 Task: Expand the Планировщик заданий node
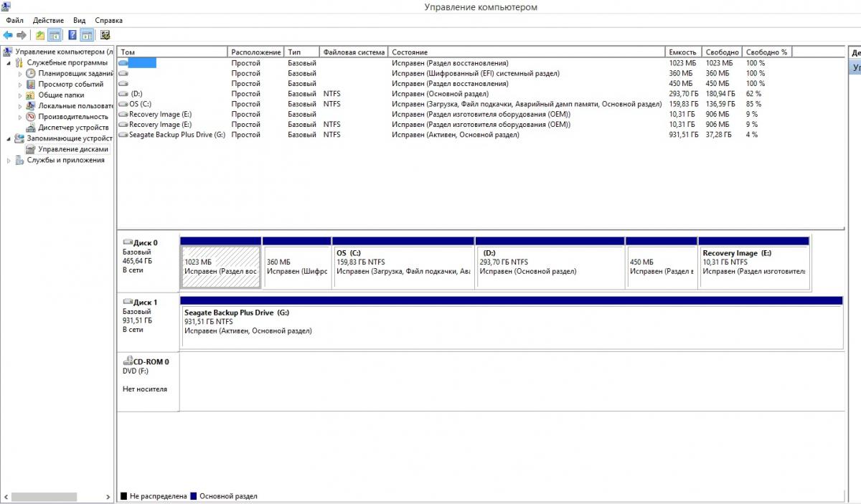(x=21, y=74)
